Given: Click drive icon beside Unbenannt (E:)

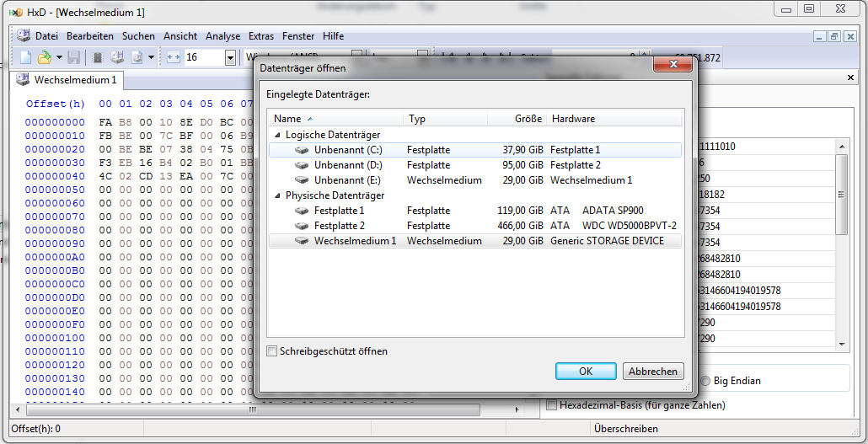Looking at the screenshot, I should 302,180.
